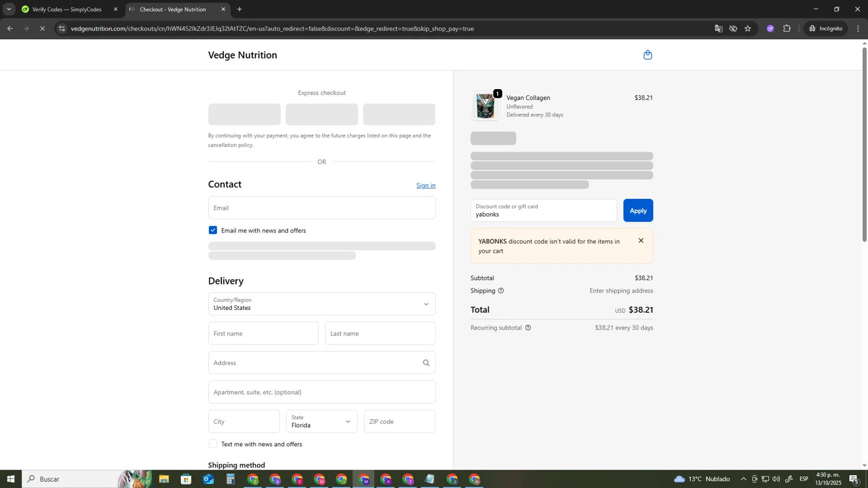This screenshot has height=488, width=868.
Task: Click the Address input field
Action: point(322,363)
